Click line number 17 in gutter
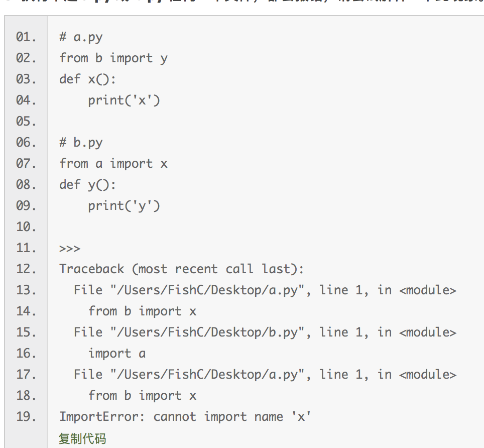The width and height of the screenshot is (484, 448). (x=26, y=375)
